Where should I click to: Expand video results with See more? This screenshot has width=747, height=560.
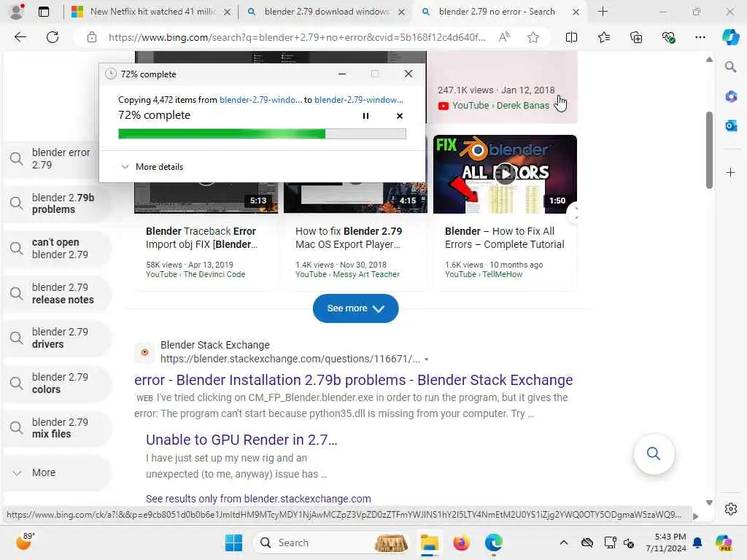tap(355, 308)
